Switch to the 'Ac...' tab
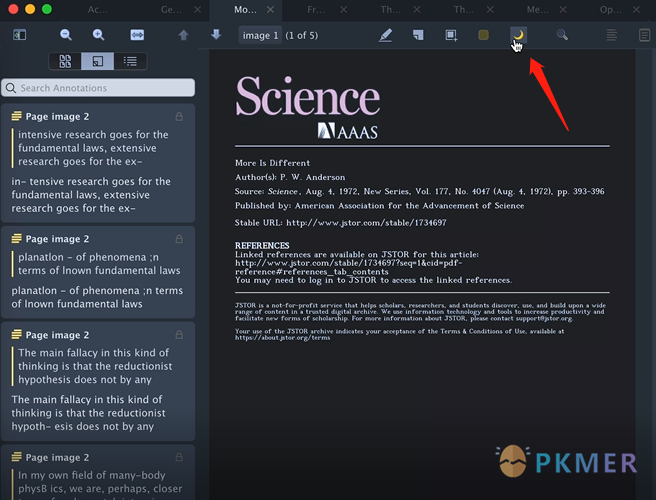Screen dimensions: 656x500 (x=97, y=10)
